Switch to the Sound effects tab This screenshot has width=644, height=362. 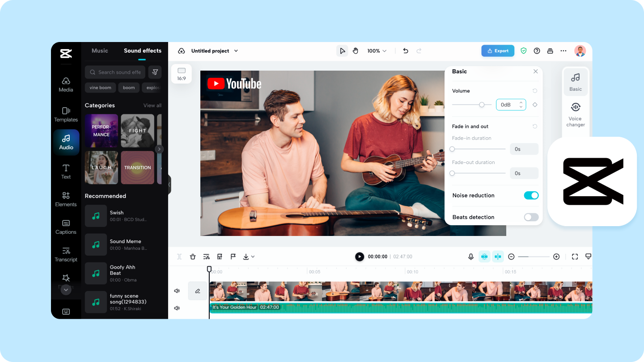(142, 51)
